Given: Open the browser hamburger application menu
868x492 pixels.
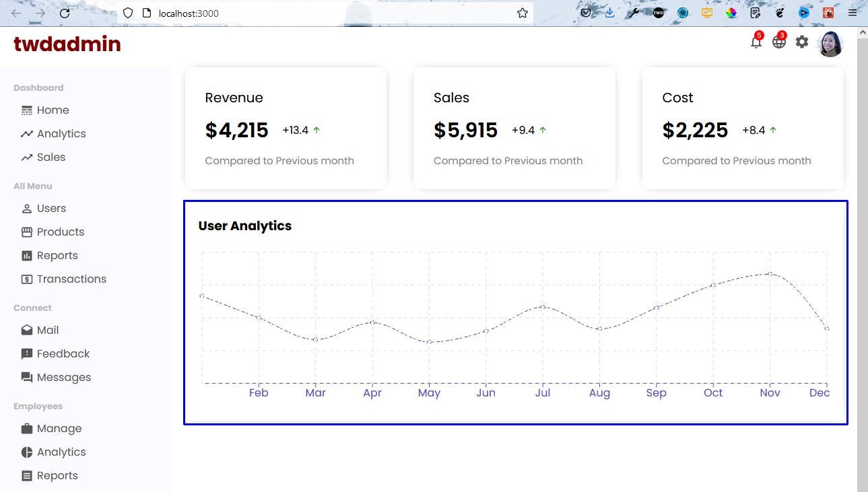Looking at the screenshot, I should [x=853, y=13].
